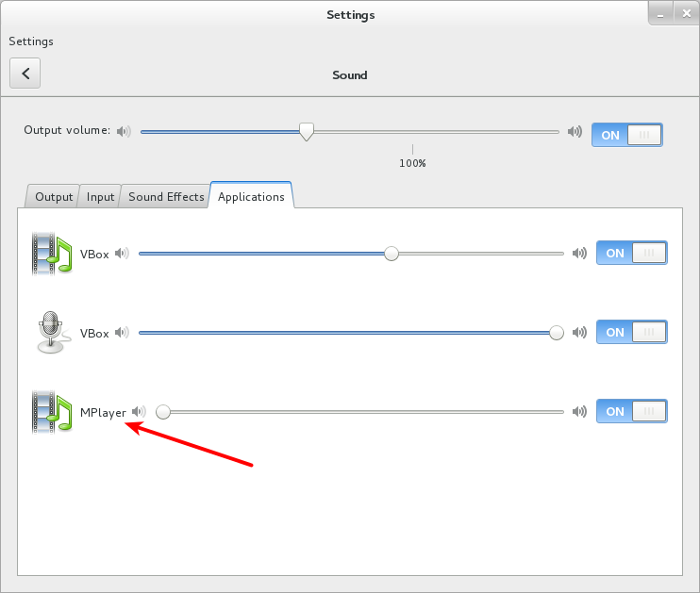Switch to the Input tab
Image resolution: width=700 pixels, height=593 pixels.
[x=100, y=197]
